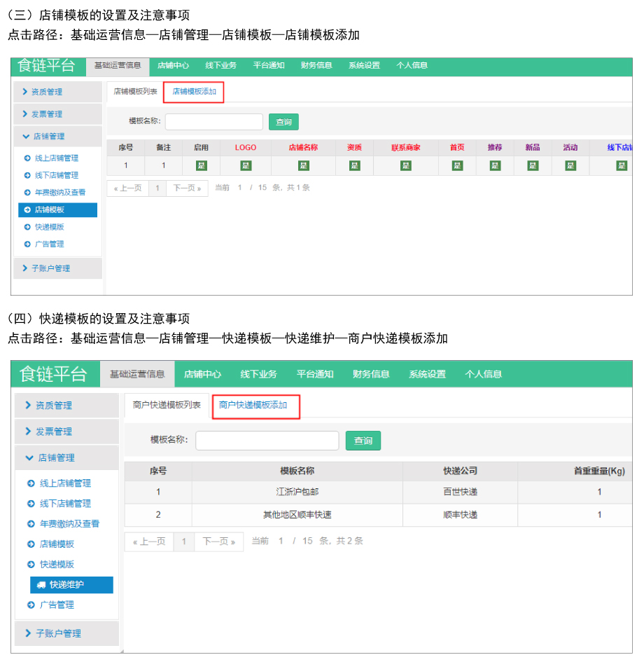Click the 是 icon under the 联系商家 column
The height and width of the screenshot is (662, 644).
pos(405,165)
